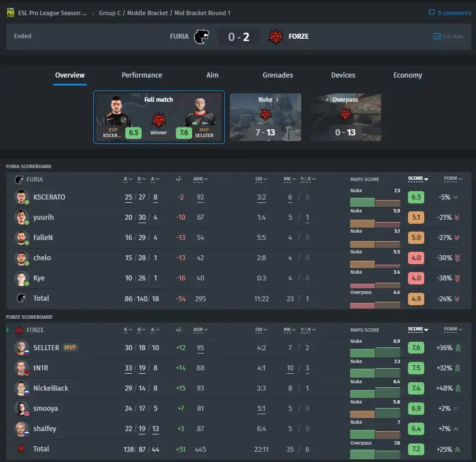Open the Aim tab
The width and height of the screenshot is (476, 462).
coord(212,75)
